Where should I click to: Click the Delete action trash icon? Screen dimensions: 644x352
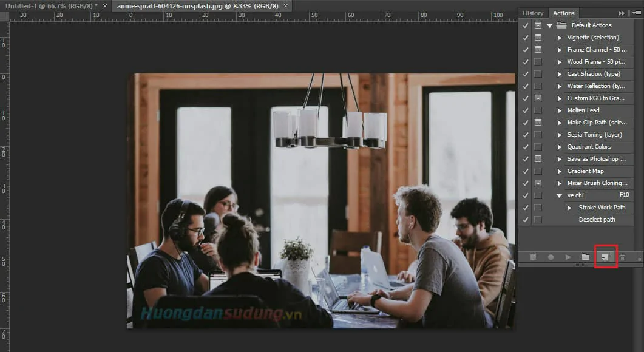pyautogui.click(x=623, y=257)
